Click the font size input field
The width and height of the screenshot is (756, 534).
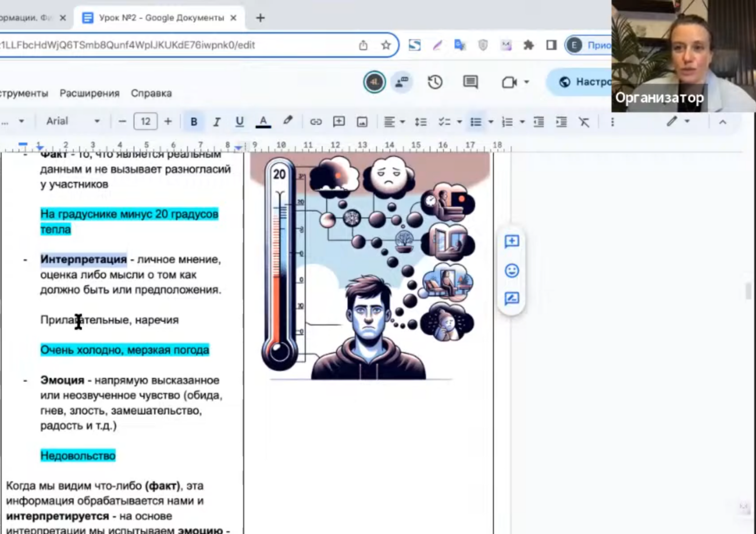(145, 121)
